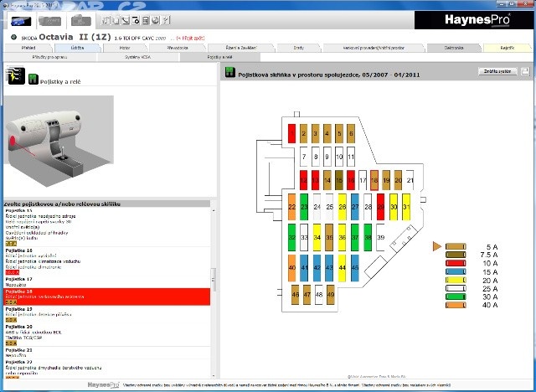The width and height of the screenshot is (536, 392).
Task: Click the 40 A orange legend swatch
Action: (x=456, y=305)
